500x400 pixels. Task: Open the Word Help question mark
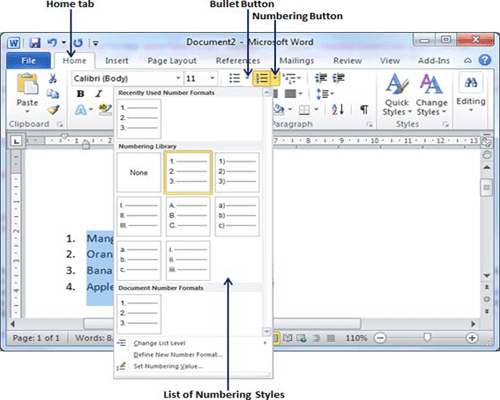pos(485,60)
